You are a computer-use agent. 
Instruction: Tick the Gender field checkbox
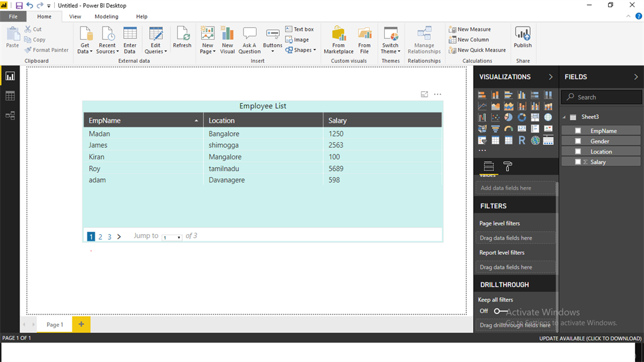578,141
